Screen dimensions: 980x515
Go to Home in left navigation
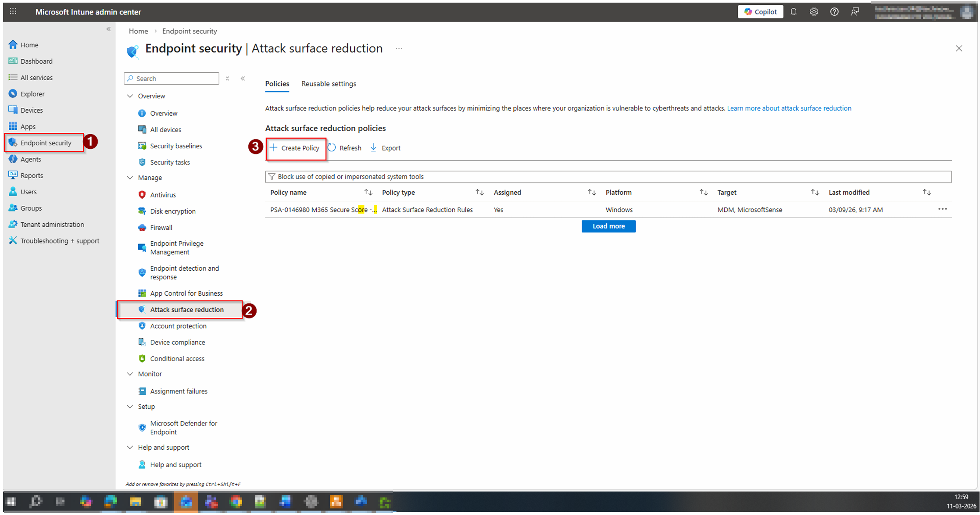pos(24,45)
